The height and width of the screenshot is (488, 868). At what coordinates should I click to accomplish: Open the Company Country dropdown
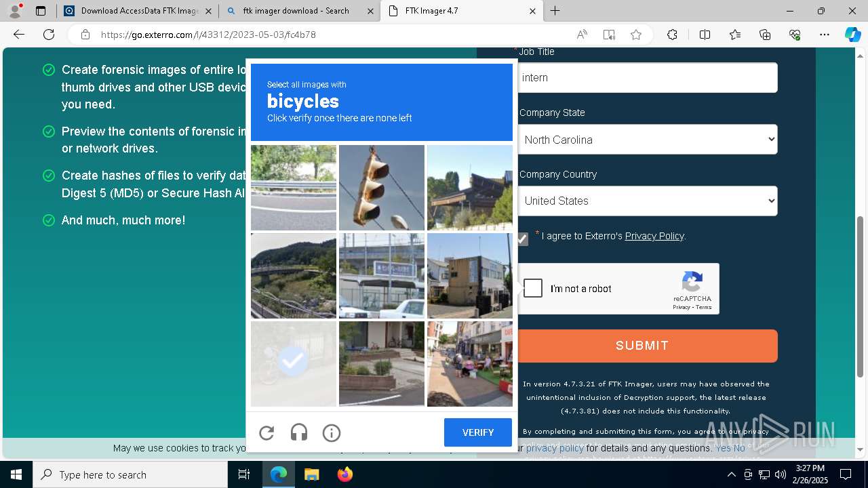[x=648, y=201]
